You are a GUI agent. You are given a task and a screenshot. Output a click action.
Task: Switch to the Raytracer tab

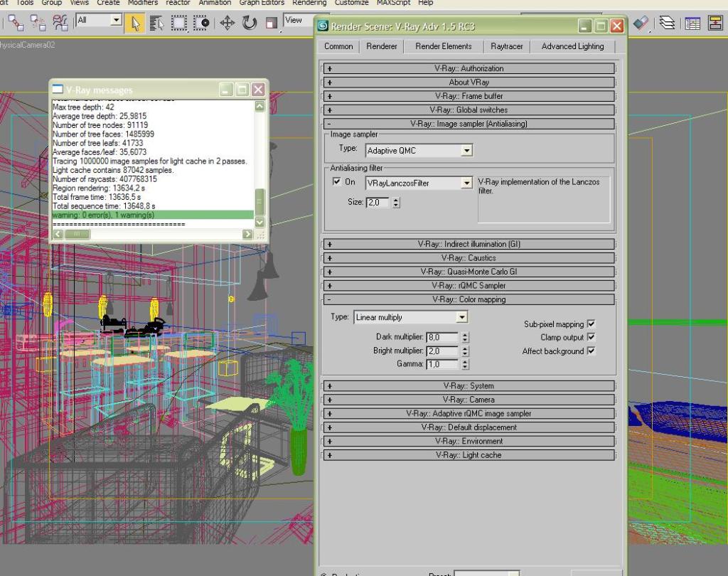(506, 46)
